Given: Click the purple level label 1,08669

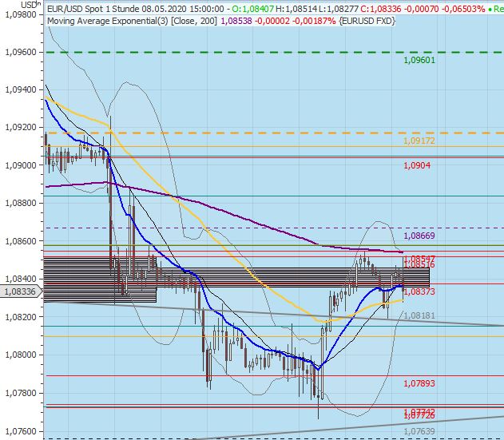Looking at the screenshot, I should click(x=419, y=236).
